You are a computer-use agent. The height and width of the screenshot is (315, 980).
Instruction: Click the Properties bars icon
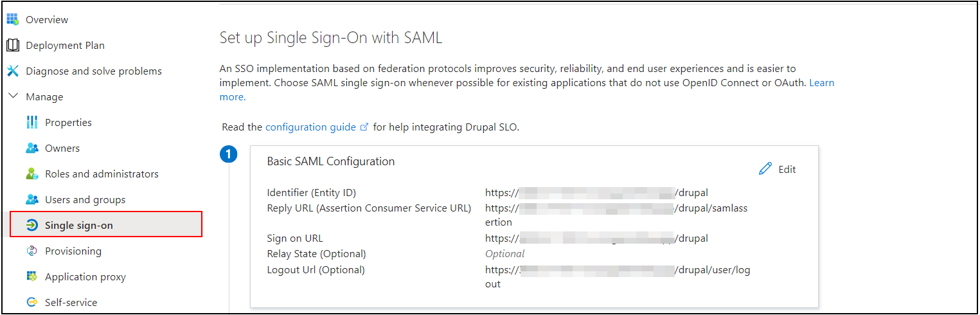coord(32,123)
